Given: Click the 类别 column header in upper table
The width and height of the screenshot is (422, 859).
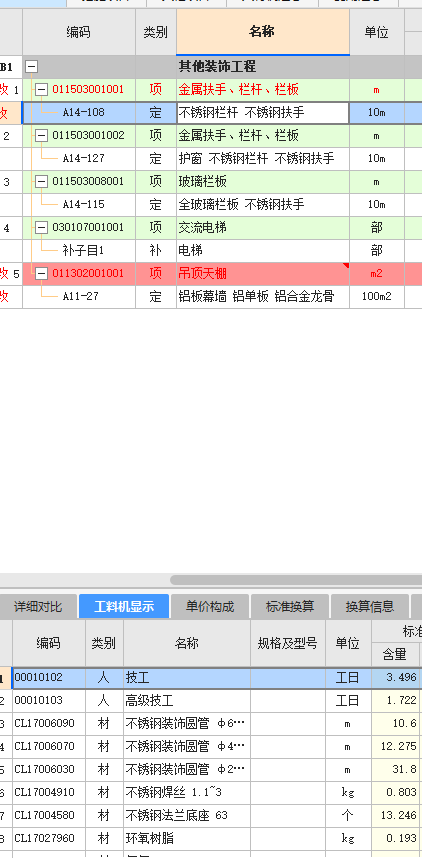Looking at the screenshot, I should click(x=156, y=32).
